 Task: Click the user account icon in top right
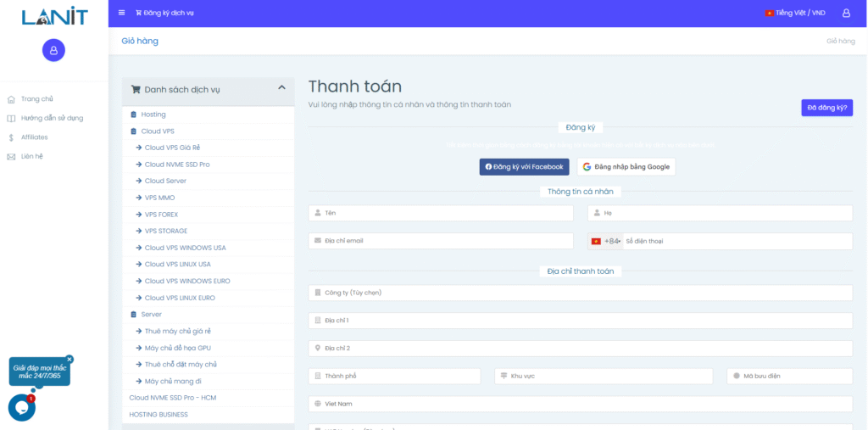pos(845,13)
